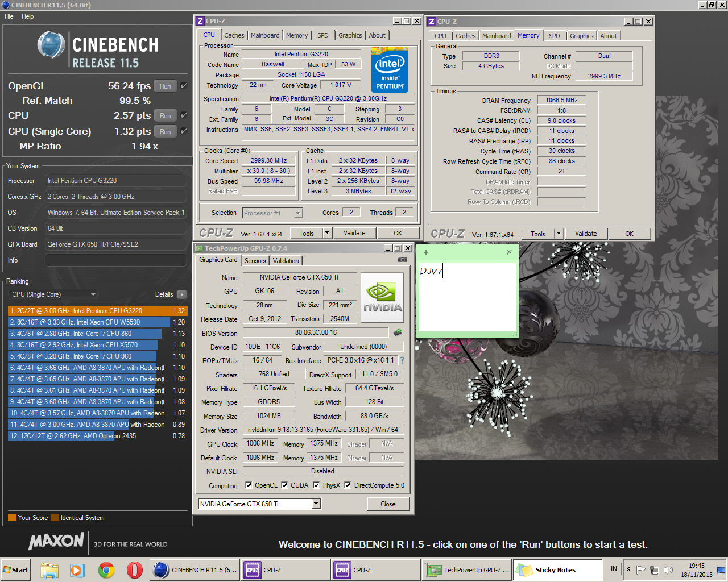Toggle the DirectCompute 5.0 checkbox
The width and height of the screenshot is (728, 582).
point(348,485)
